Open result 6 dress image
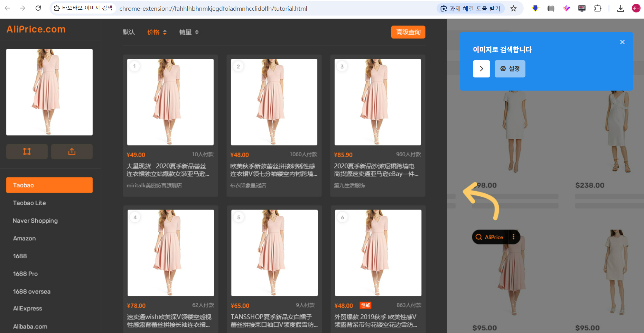This screenshot has height=333, width=644. pos(378,253)
